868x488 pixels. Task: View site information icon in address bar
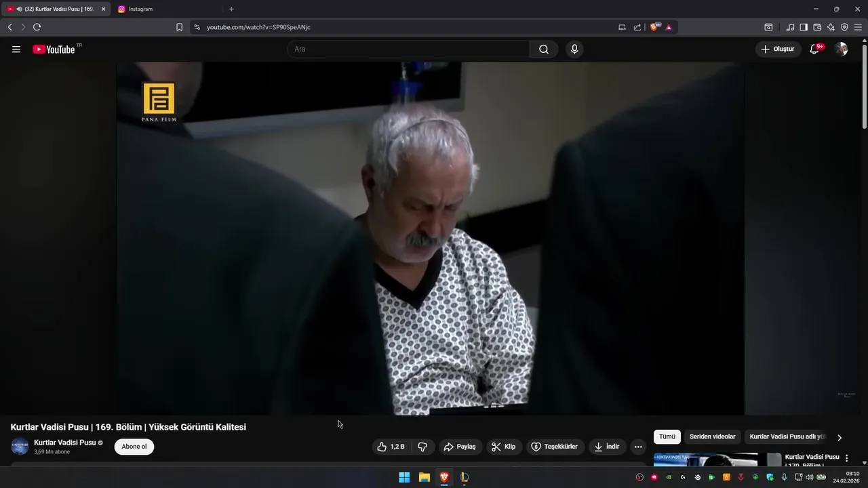pyautogui.click(x=197, y=27)
